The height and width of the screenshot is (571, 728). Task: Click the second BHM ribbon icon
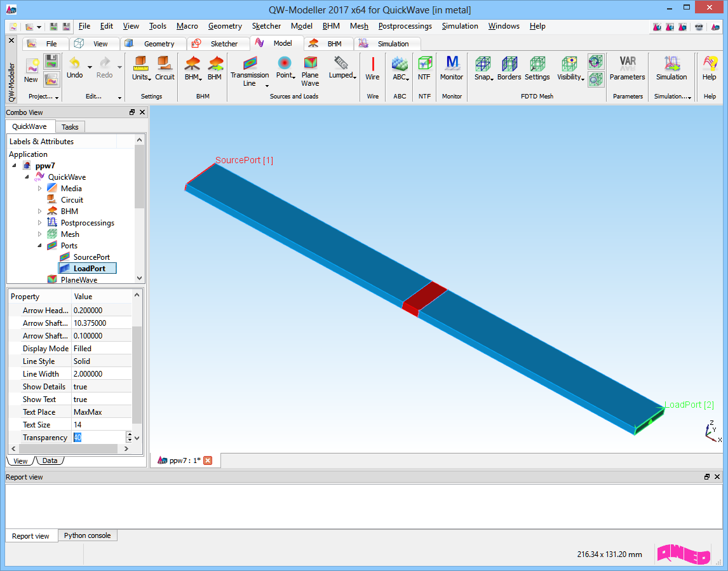coord(215,63)
